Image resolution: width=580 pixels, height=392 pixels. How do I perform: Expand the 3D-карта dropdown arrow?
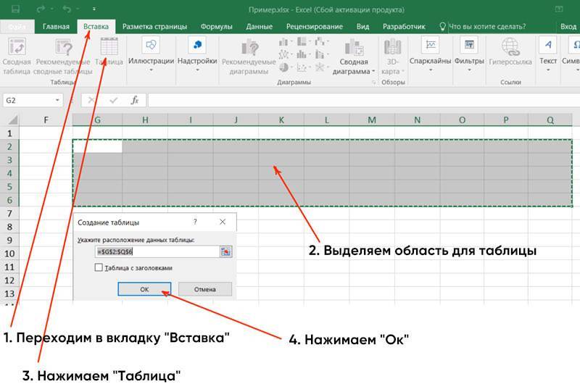[402, 71]
